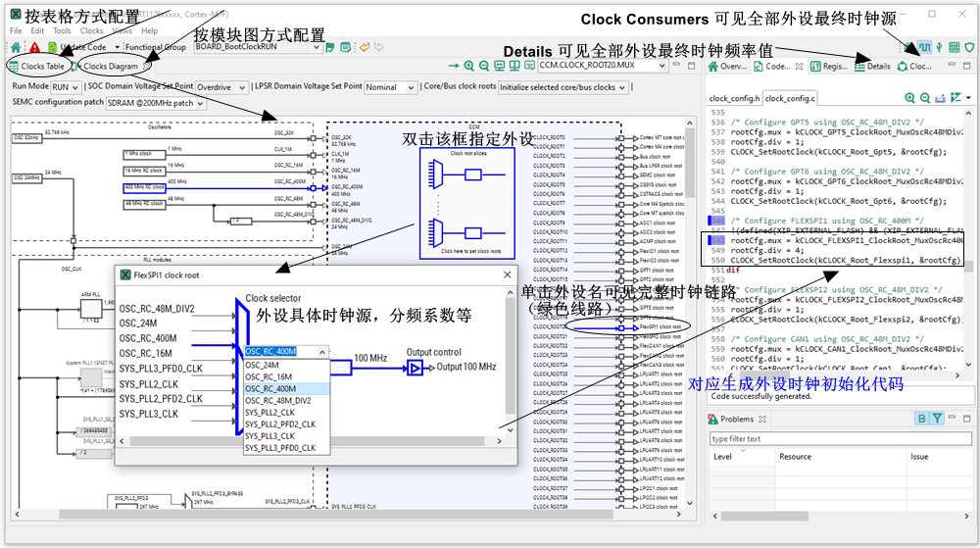Open SOC Domain Voltage Set Point dropdown
Image resolution: width=980 pixels, height=548 pixels.
click(x=221, y=87)
